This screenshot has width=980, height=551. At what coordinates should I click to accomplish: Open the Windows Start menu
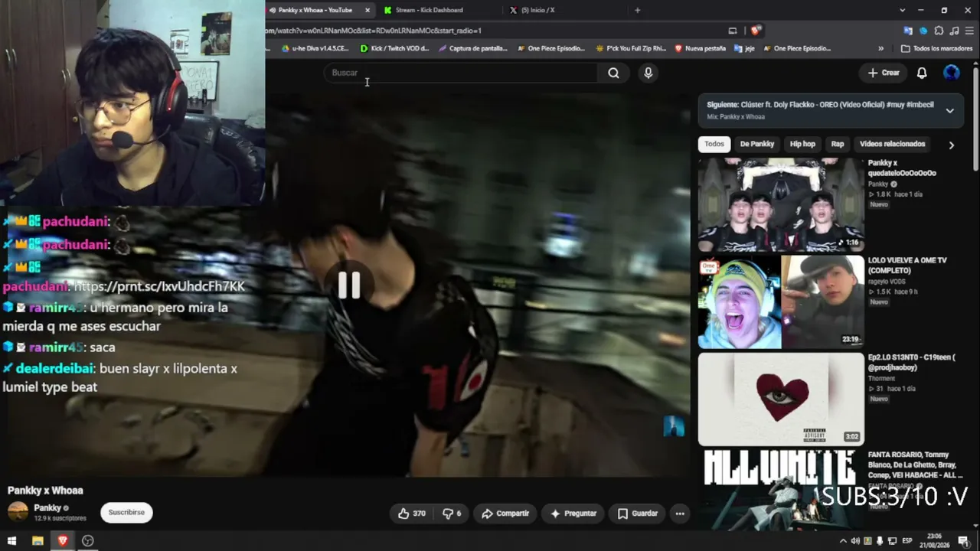click(11, 540)
